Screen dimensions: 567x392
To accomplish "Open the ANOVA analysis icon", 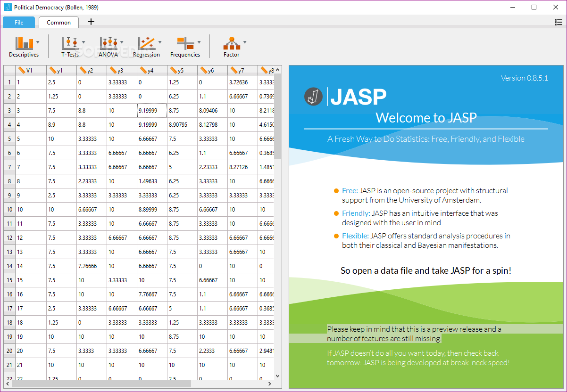I will point(108,43).
